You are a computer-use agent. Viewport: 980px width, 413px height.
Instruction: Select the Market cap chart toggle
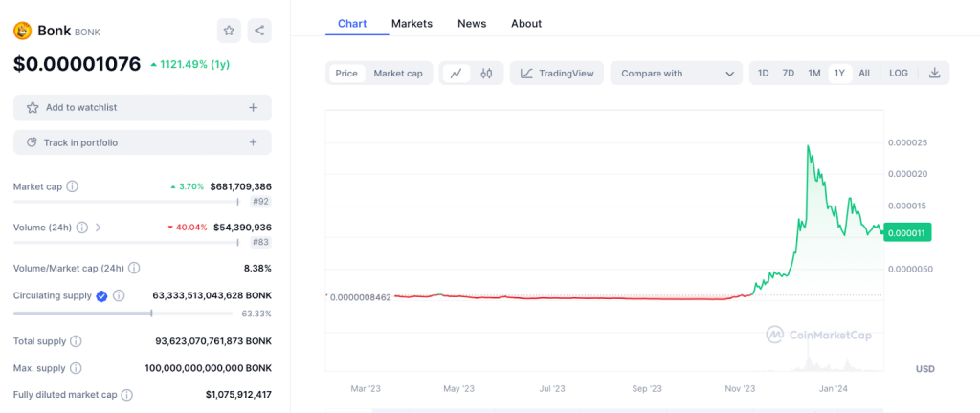coord(398,73)
